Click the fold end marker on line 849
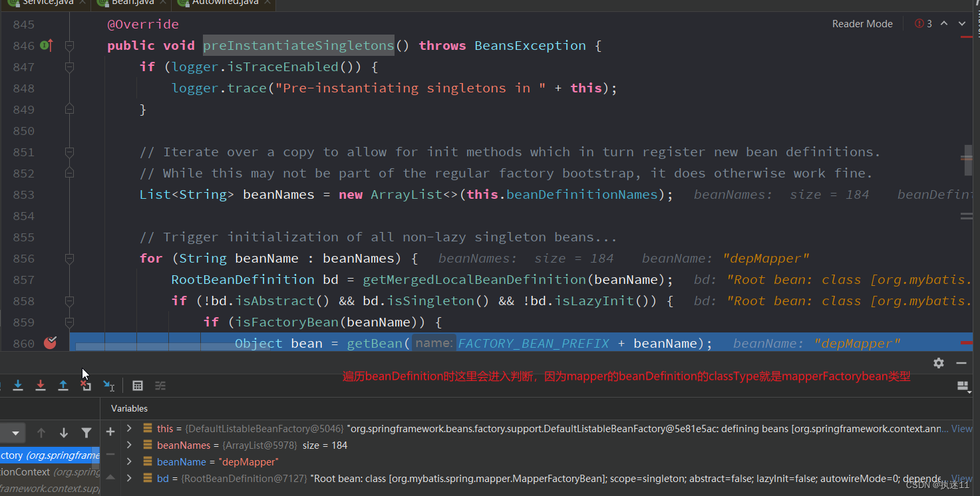Viewport: 980px width, 496px height. 69,109
